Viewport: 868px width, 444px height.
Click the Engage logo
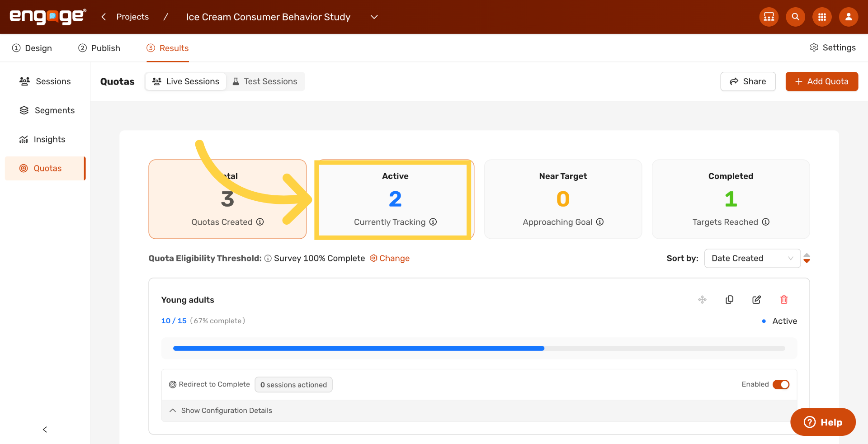pyautogui.click(x=48, y=17)
